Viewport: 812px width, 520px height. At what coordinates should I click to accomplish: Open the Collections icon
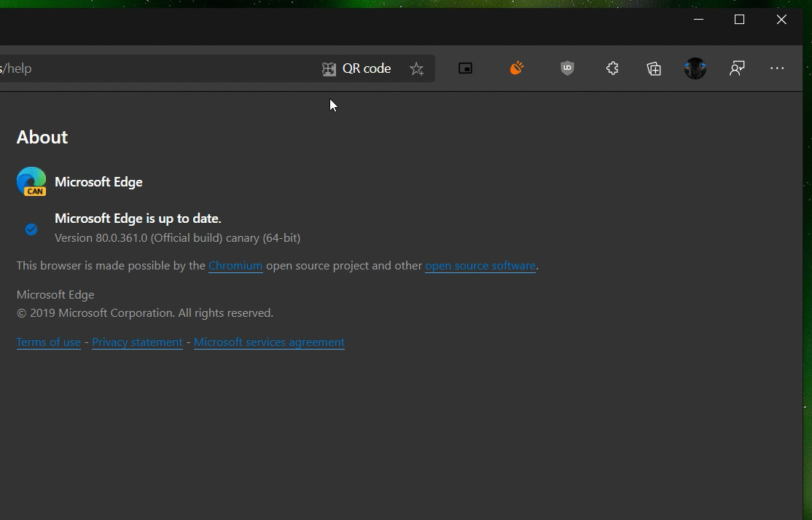pos(654,68)
